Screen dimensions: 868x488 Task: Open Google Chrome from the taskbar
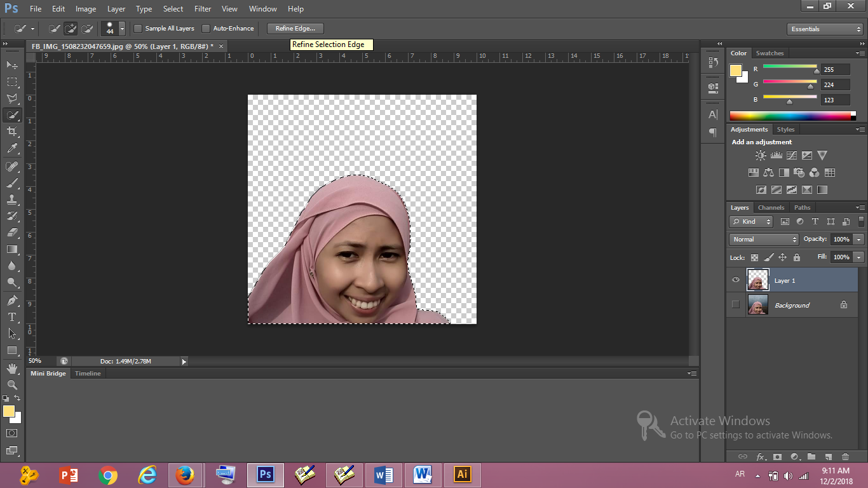click(x=107, y=475)
